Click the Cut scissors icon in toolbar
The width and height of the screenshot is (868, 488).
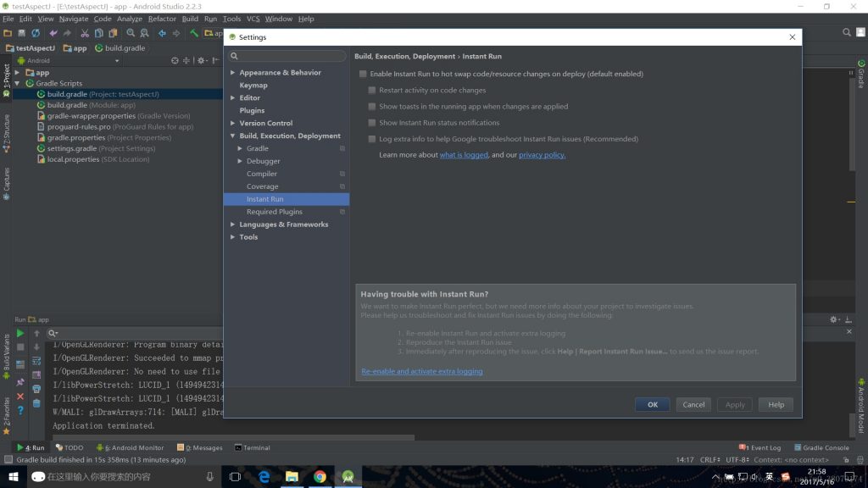click(85, 33)
